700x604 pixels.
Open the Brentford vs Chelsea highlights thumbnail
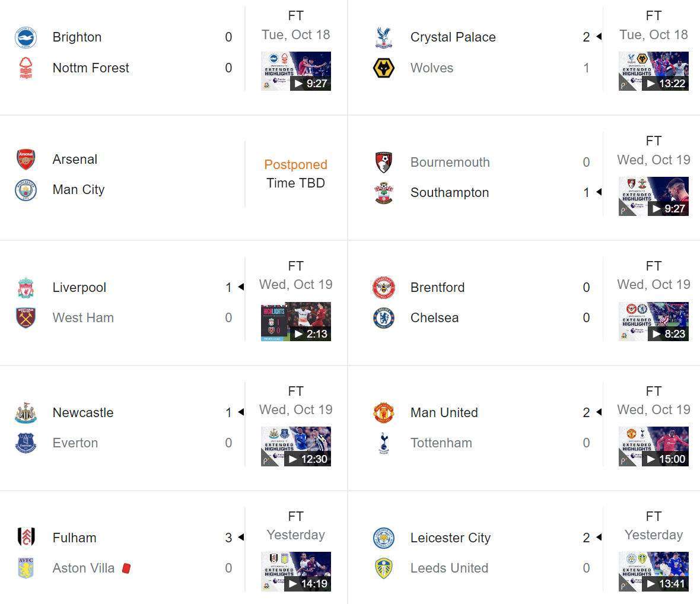[653, 322]
